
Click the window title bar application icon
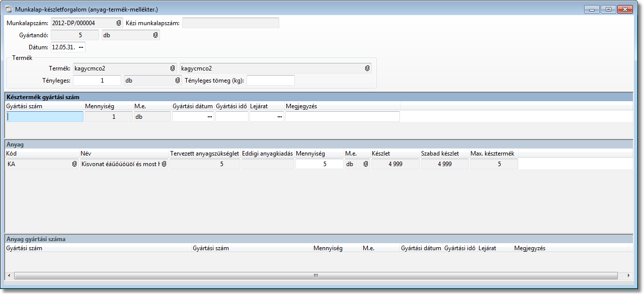point(9,9)
